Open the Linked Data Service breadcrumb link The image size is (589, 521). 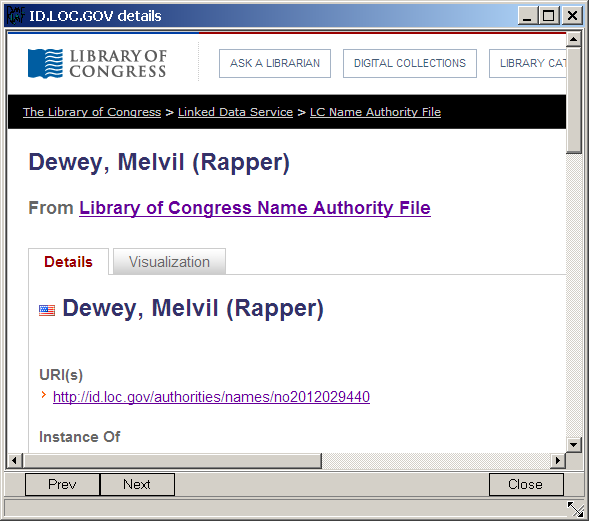click(236, 112)
